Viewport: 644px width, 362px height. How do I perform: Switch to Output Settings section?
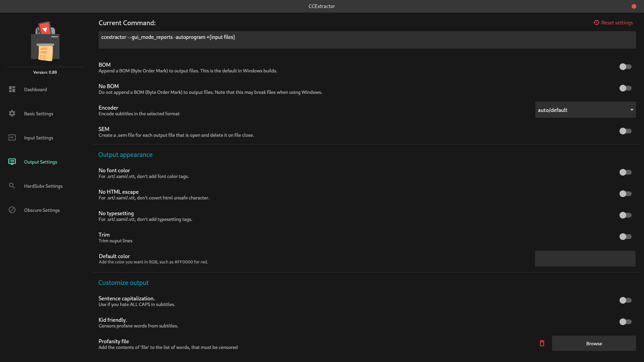41,162
